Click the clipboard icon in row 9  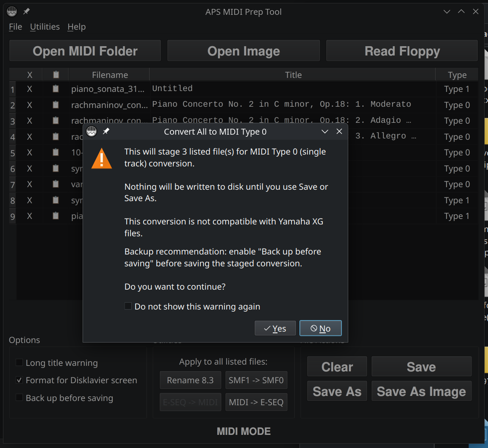point(55,216)
